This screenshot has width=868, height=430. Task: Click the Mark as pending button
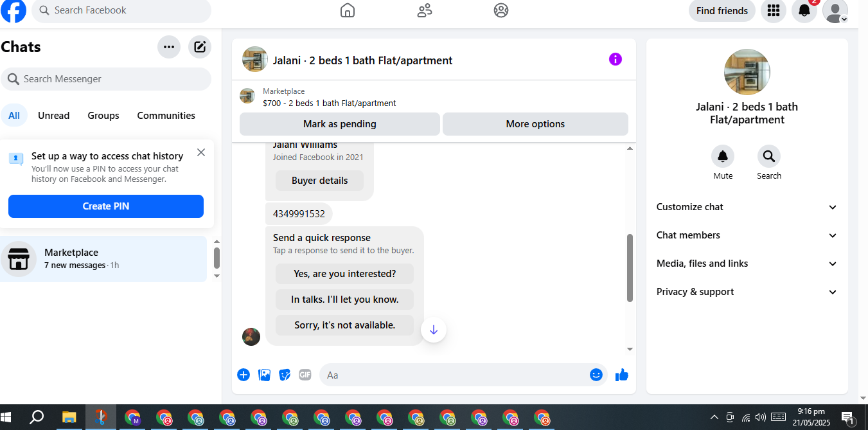tap(340, 124)
